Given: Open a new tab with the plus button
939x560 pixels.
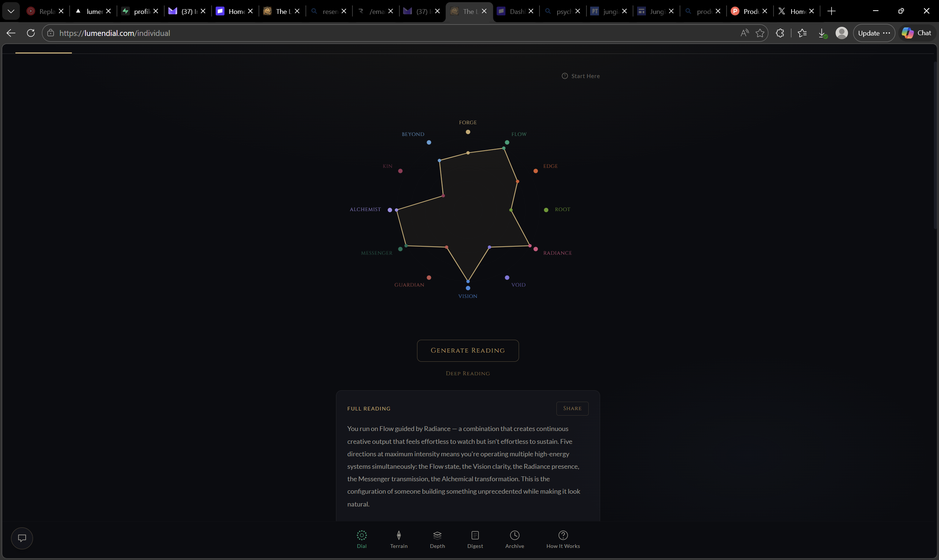Looking at the screenshot, I should (x=832, y=11).
